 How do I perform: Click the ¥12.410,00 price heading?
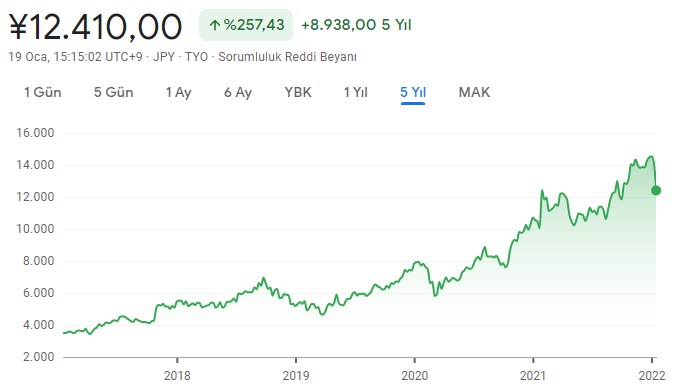click(x=95, y=27)
